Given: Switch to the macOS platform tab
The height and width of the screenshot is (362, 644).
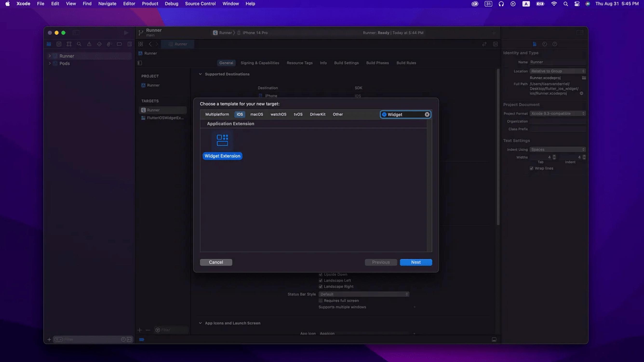Looking at the screenshot, I should 256,114.
